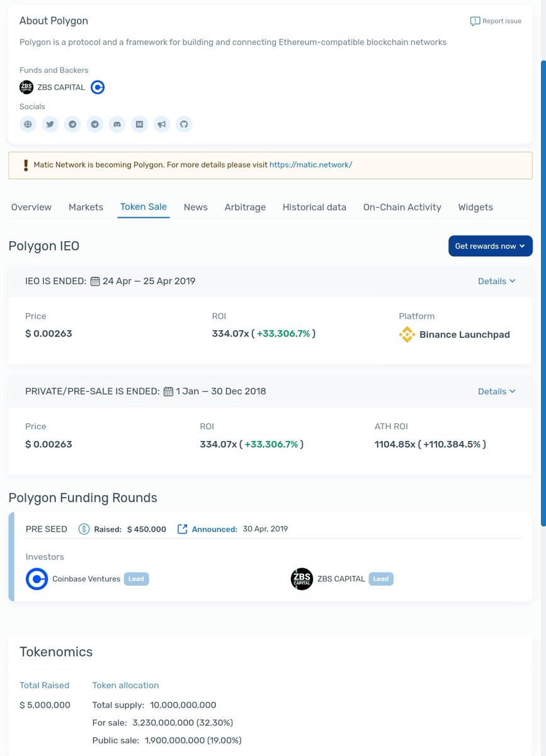Open the GitHub social icon
Screen dimensions: 546x756
[x=184, y=124]
